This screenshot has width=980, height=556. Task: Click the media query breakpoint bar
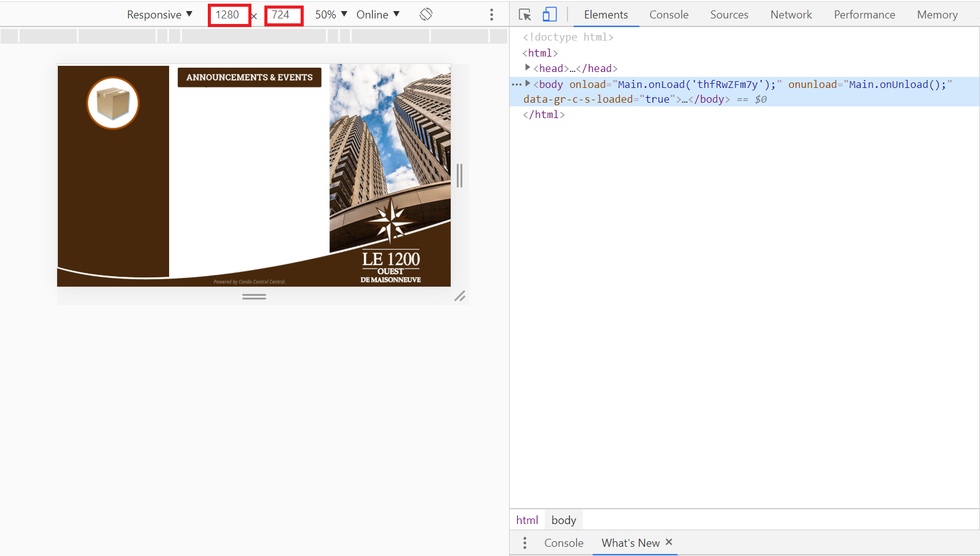coord(254,36)
